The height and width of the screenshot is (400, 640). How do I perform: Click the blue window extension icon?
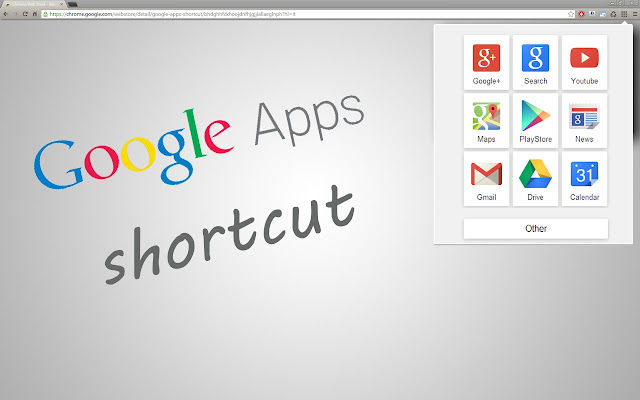coord(602,14)
